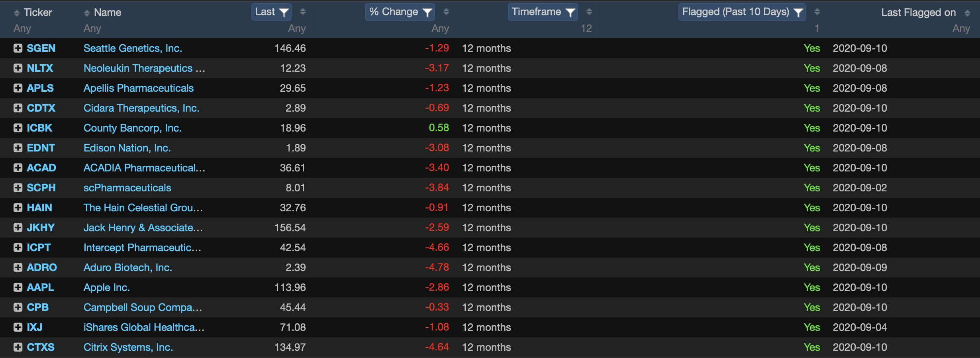Viewport: 980px width, 358px height.
Task: Select % change value -4.66
Action: (x=437, y=248)
